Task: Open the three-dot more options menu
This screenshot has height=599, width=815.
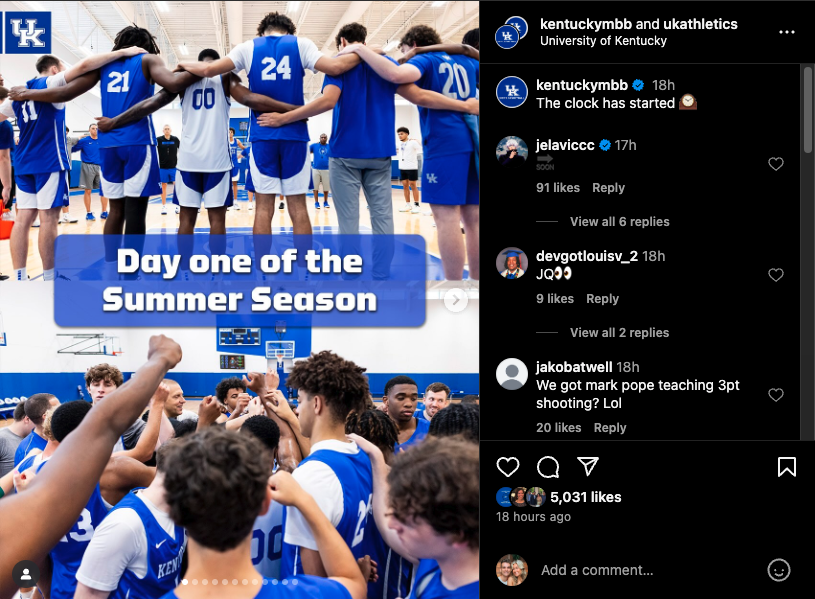Action: tap(786, 32)
